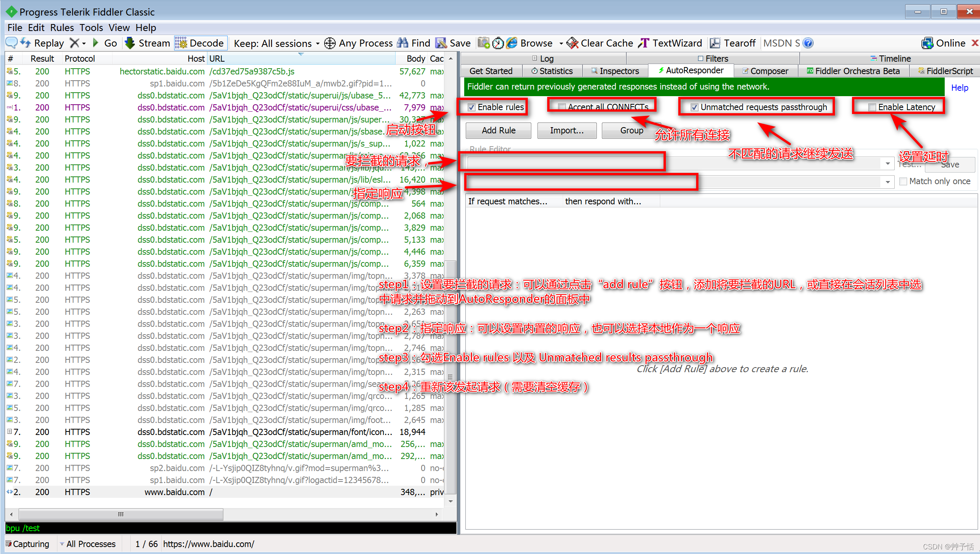Click the timer clock toolbar icon
Viewport: 980px width, 554px height.
pos(498,43)
